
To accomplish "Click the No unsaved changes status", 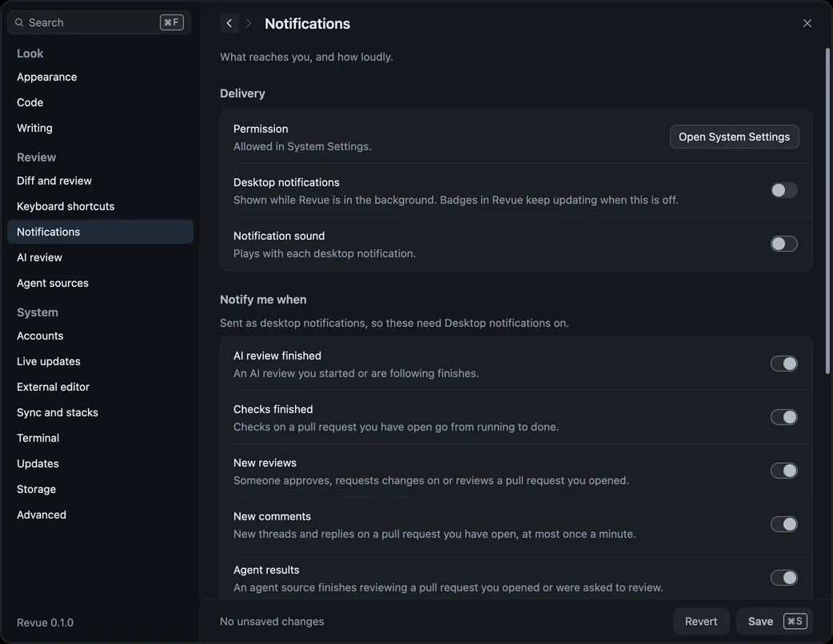I will click(272, 621).
